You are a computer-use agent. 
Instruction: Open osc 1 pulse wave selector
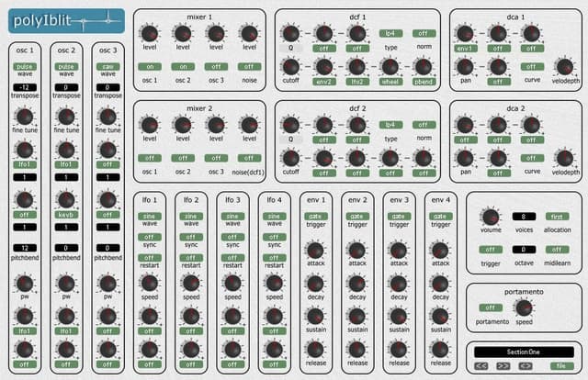pyautogui.click(x=25, y=67)
